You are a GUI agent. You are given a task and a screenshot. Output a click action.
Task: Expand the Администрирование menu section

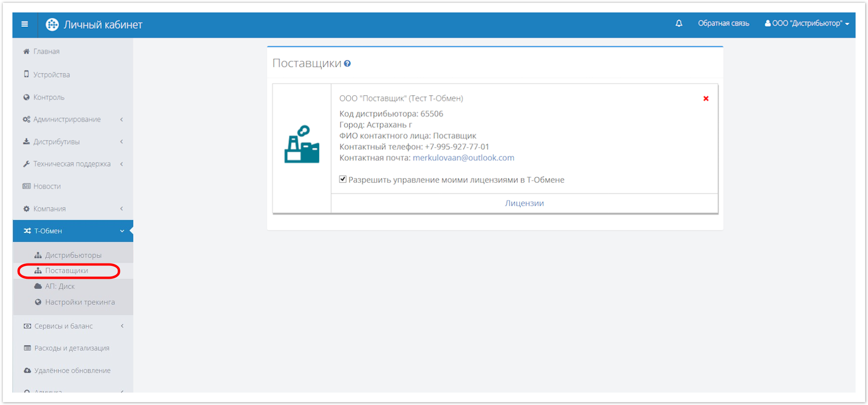67,120
